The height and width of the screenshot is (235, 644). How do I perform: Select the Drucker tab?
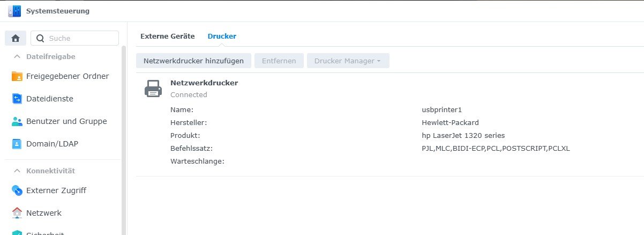(x=222, y=36)
